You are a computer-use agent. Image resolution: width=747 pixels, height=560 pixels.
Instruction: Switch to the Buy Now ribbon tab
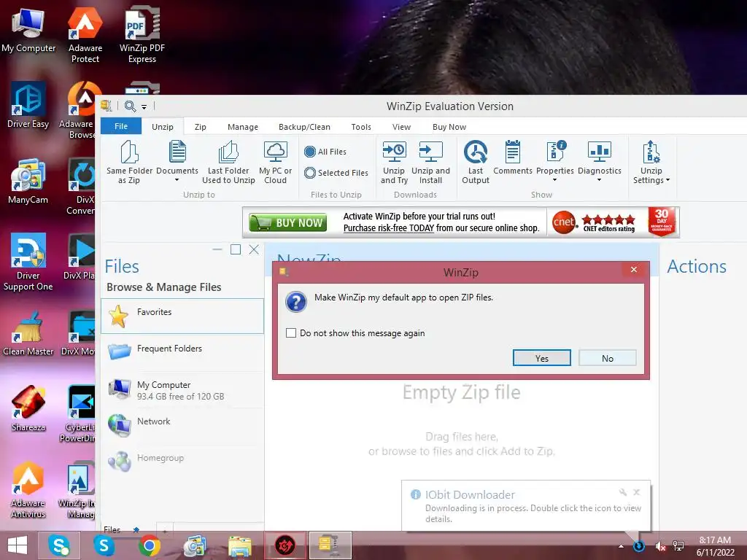pos(449,127)
